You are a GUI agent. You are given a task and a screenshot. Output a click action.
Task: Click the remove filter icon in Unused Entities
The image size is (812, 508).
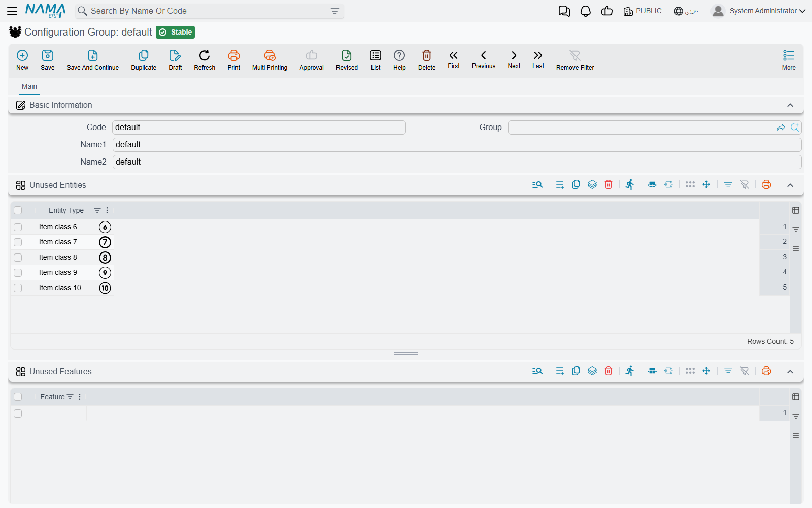tap(745, 185)
